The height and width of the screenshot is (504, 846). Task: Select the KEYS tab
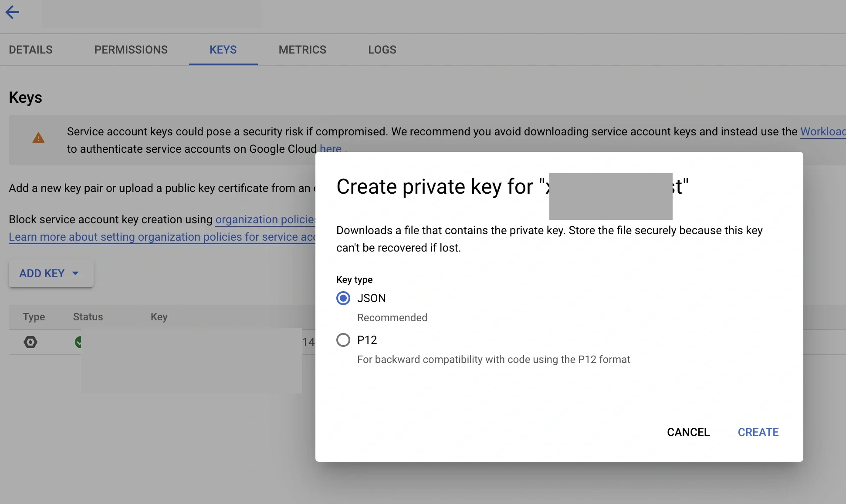coord(223,50)
